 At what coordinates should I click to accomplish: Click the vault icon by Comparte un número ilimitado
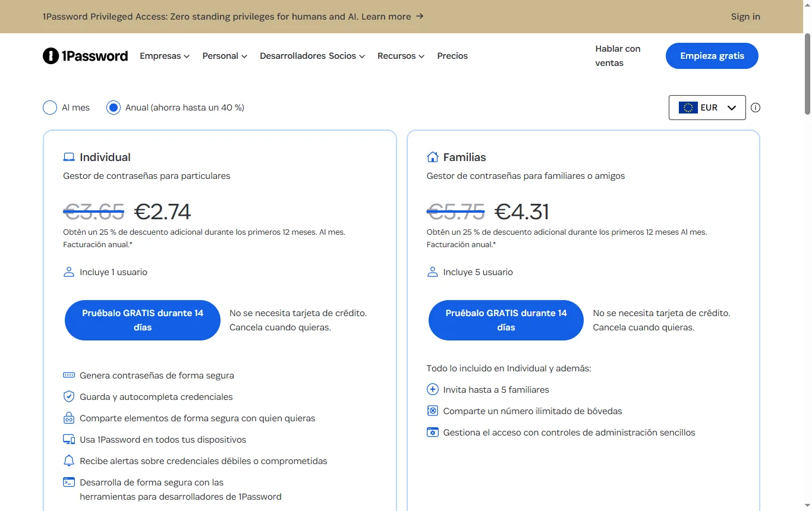432,411
